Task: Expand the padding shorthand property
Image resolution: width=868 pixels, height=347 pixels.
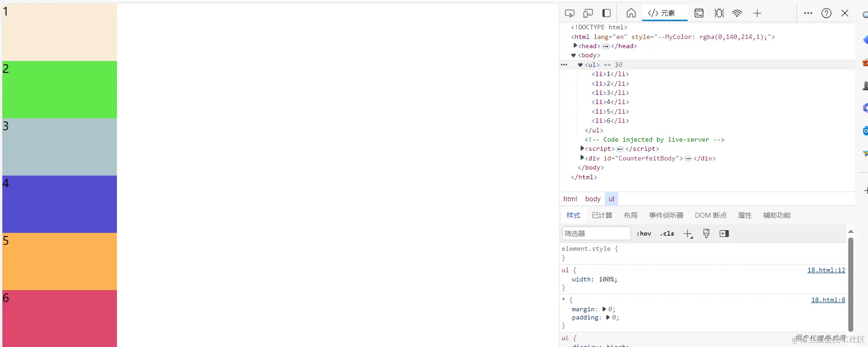Action: pyautogui.click(x=608, y=317)
